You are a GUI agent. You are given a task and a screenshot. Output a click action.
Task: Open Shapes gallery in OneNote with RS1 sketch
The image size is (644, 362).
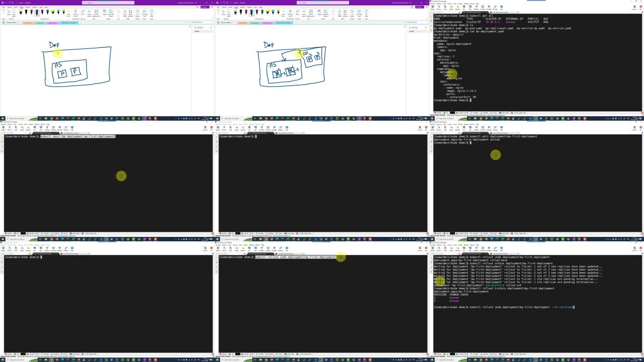click(x=319, y=14)
